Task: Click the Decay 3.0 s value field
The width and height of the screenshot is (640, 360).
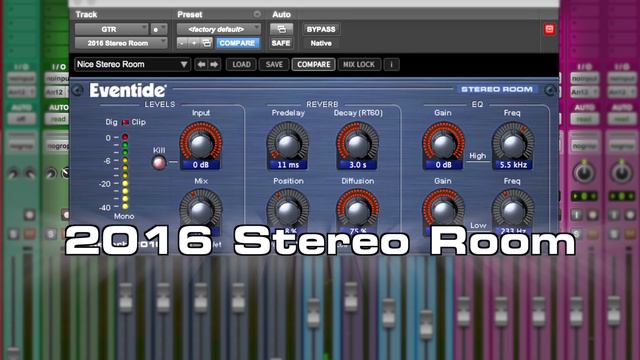Action: pyautogui.click(x=358, y=165)
